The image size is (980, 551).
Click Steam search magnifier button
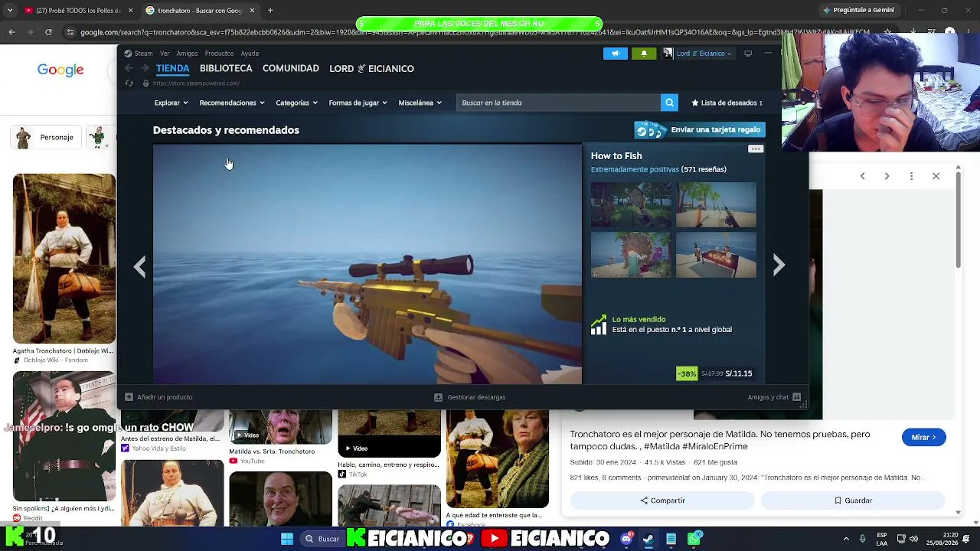point(669,103)
